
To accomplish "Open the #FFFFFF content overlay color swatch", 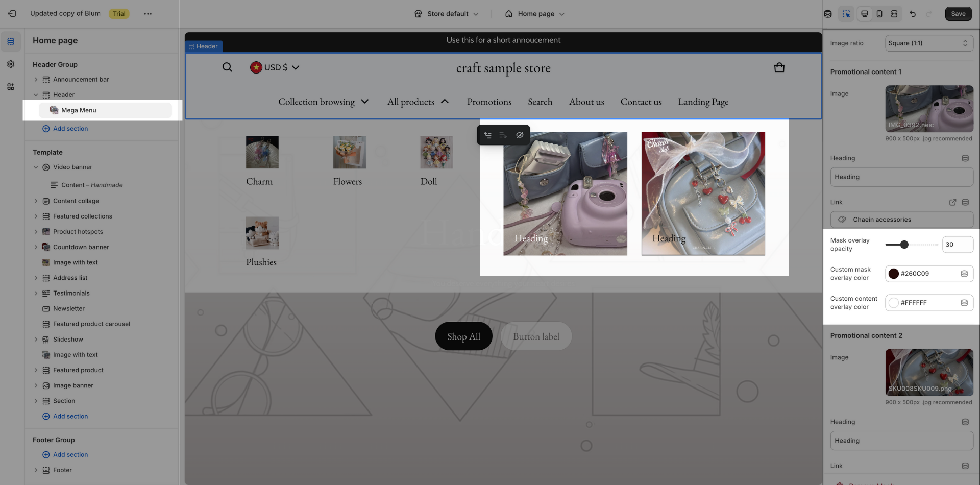I will point(894,303).
